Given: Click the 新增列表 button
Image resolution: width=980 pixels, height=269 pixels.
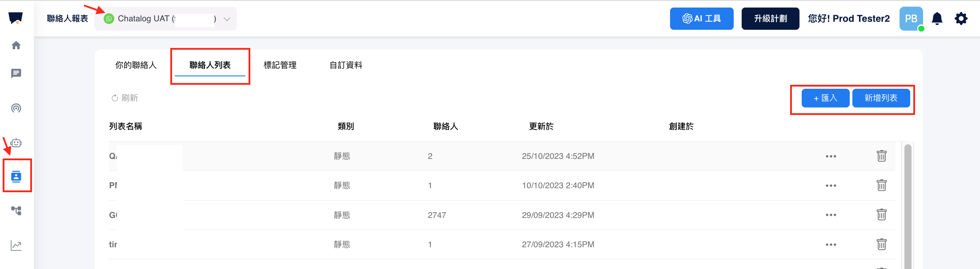Looking at the screenshot, I should coord(880,98).
